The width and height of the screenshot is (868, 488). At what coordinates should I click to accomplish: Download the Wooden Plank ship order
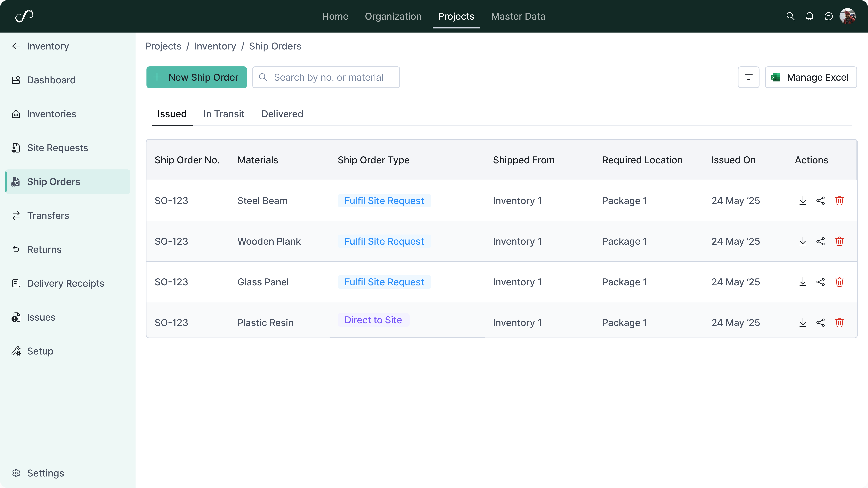pos(803,241)
